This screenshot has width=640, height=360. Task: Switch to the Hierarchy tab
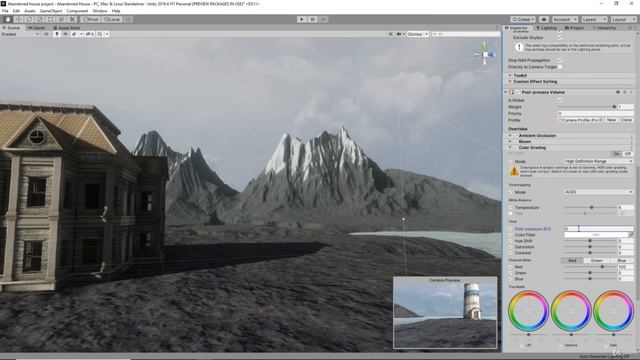(604, 28)
